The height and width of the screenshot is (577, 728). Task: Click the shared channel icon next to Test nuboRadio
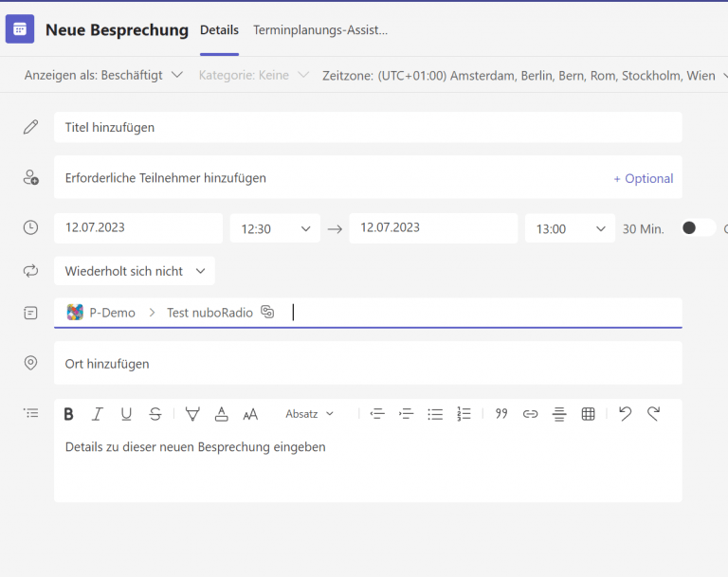click(x=267, y=312)
